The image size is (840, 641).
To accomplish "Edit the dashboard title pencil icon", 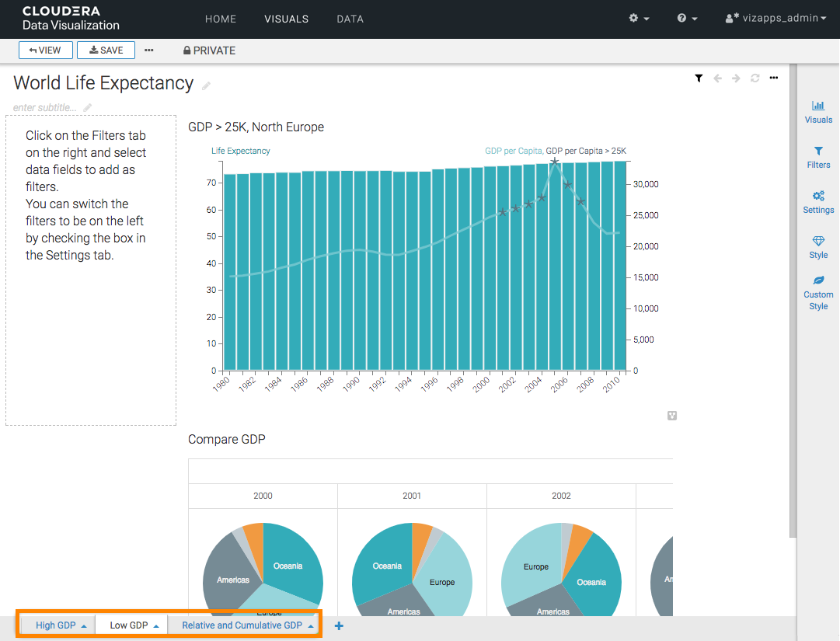I will pyautogui.click(x=206, y=85).
